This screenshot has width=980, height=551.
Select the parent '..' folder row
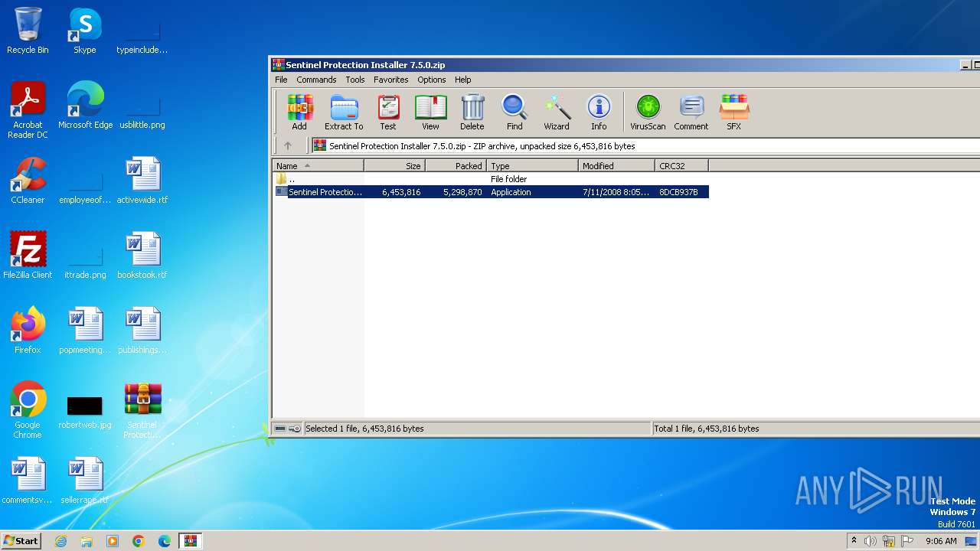click(491, 179)
